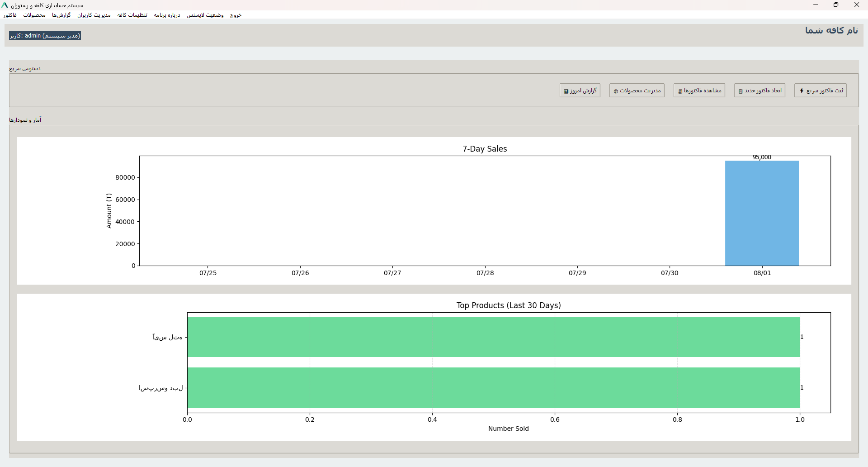Restore down the application window
This screenshot has width=868, height=467.
coord(836,5)
